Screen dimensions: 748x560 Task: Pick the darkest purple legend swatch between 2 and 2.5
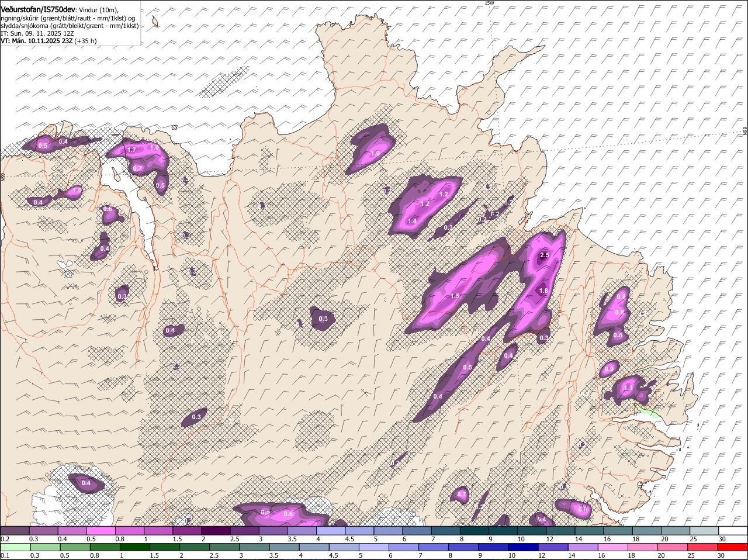pyautogui.click(x=216, y=531)
